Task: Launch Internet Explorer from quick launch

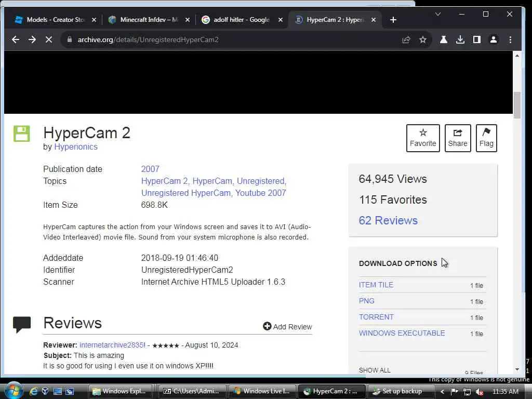Action: click(x=33, y=392)
